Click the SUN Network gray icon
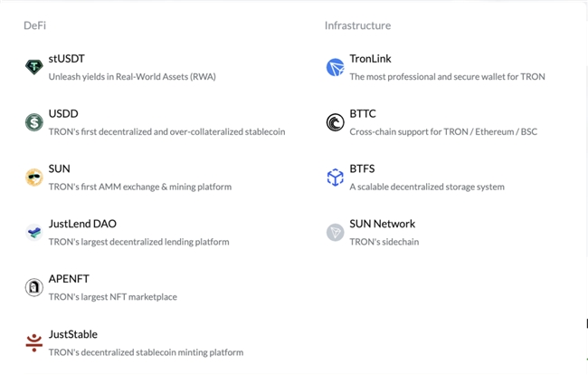This screenshot has width=588, height=375. pyautogui.click(x=336, y=233)
